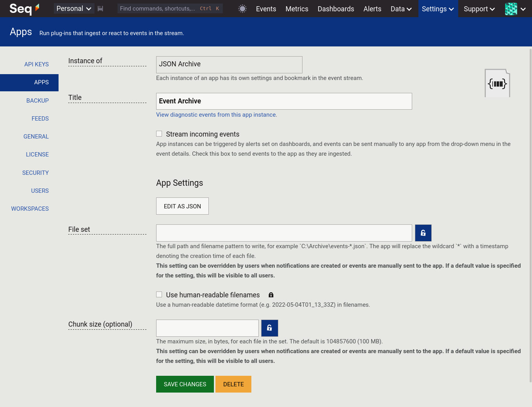
Task: Open SECURITY settings in the sidebar
Action: (x=36, y=173)
